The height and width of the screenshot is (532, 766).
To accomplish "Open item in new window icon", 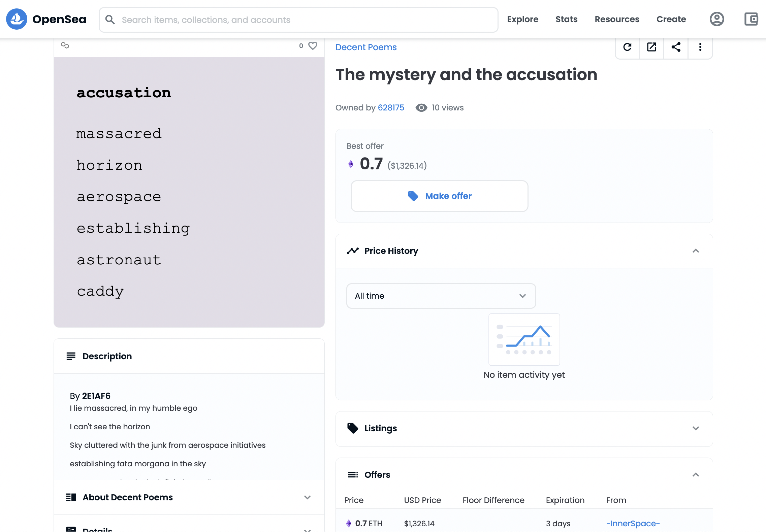I will click(651, 47).
